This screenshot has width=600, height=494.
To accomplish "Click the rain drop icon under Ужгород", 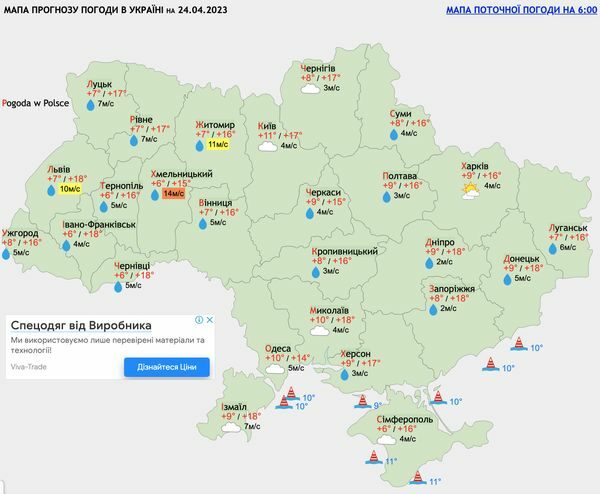I will point(6,254).
